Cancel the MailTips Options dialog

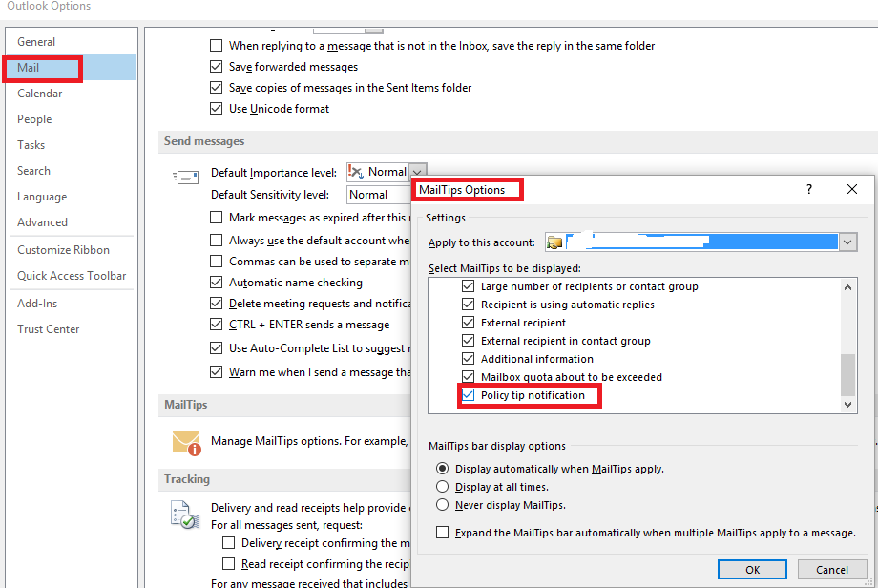(x=831, y=569)
